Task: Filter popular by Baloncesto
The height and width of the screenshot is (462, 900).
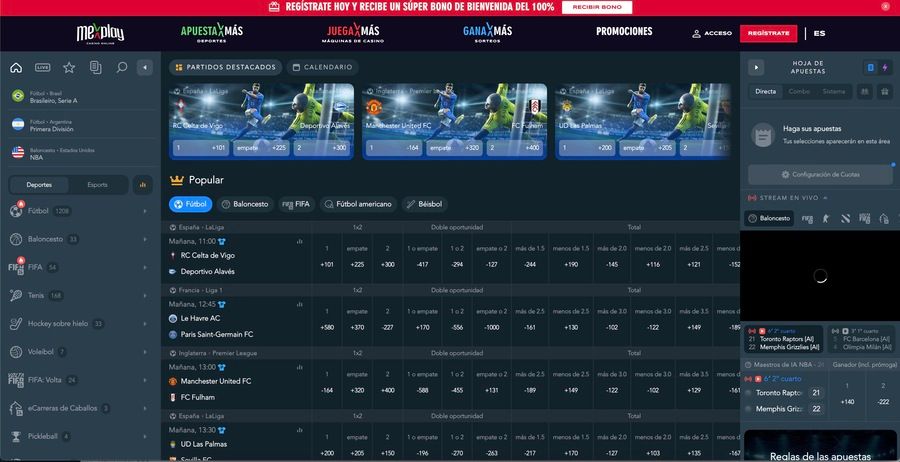Action: [245, 204]
